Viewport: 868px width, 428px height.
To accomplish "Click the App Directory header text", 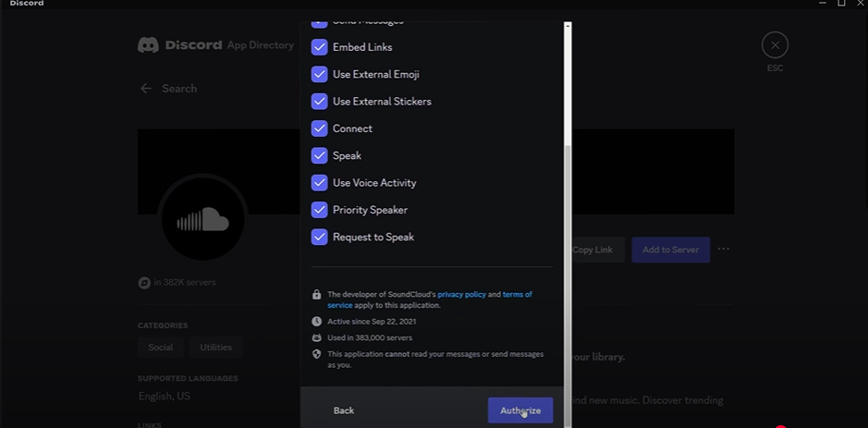I will (x=260, y=45).
